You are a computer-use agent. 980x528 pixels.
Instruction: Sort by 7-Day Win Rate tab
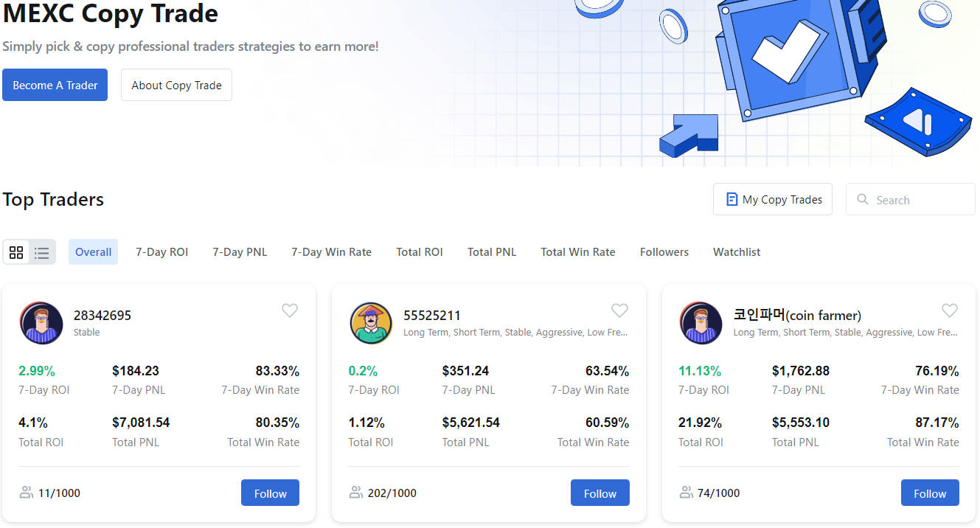331,252
